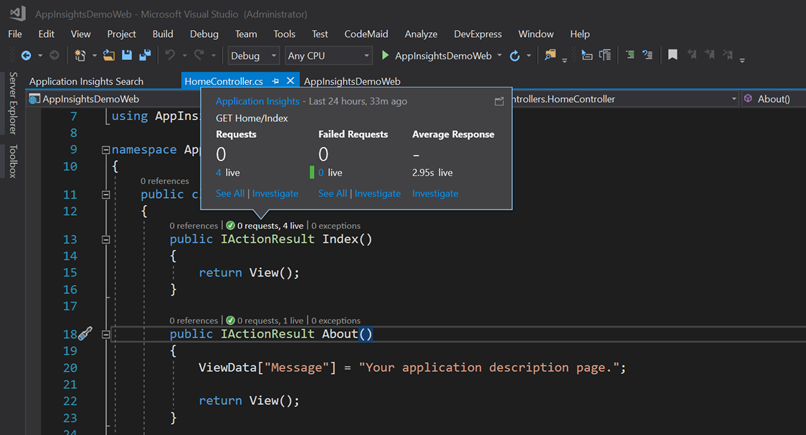The image size is (806, 435).
Task: Click the next bookmark icon
Action: (x=710, y=55)
